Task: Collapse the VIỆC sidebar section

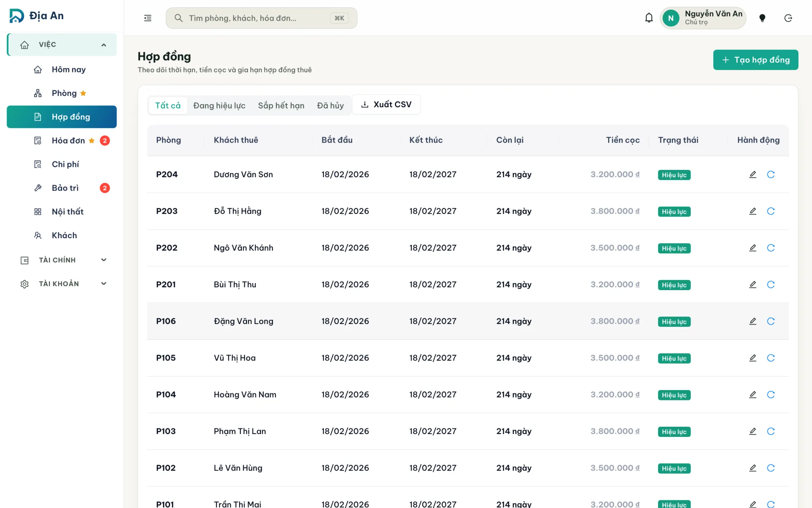Action: (x=62, y=45)
